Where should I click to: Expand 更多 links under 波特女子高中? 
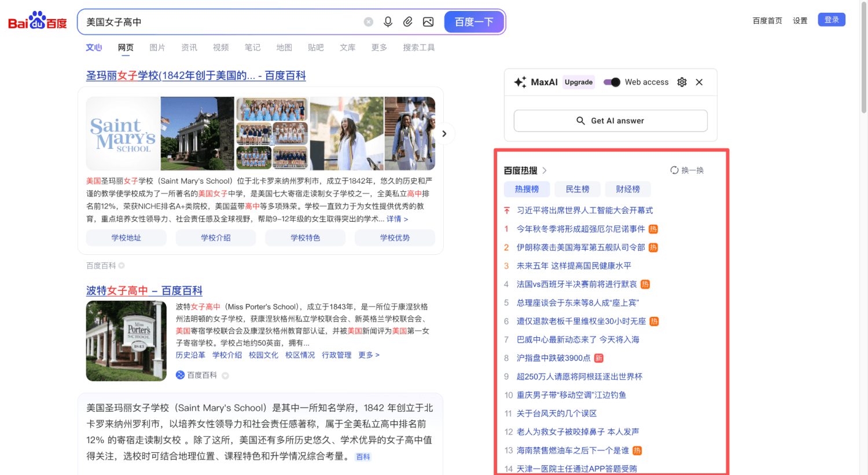(369, 355)
